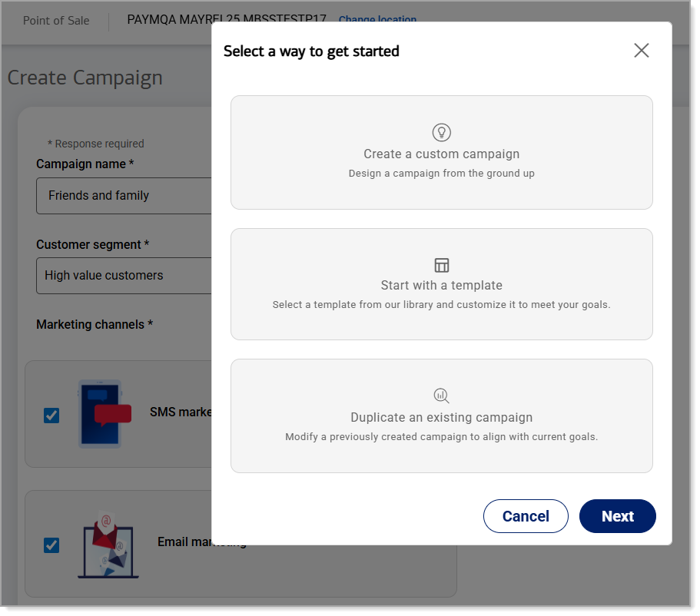Click into the Campaign name field
Screen dimensions: 700x616
(123, 196)
